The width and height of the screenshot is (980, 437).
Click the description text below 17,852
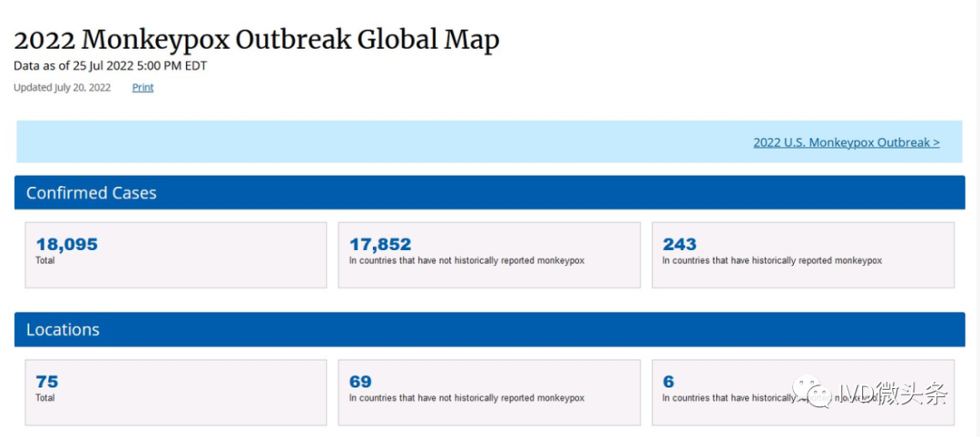[466, 261]
